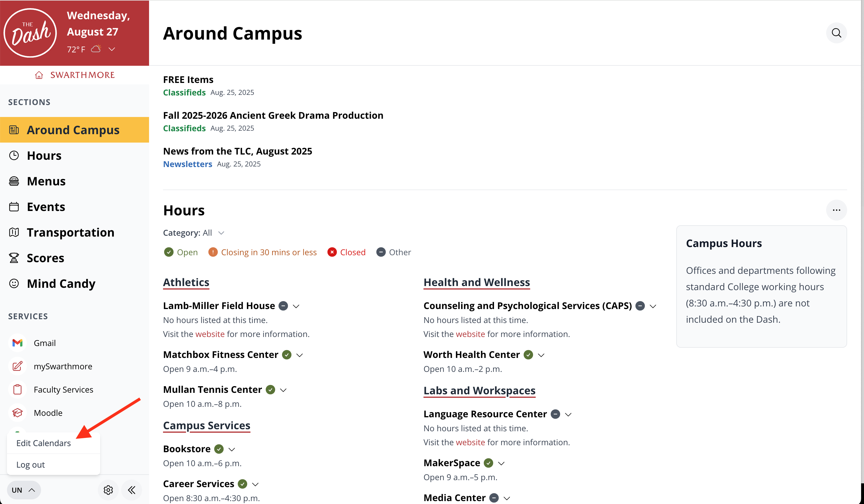Image resolution: width=864 pixels, height=504 pixels.
Task: Open News from the TLC newsletter
Action: (238, 151)
